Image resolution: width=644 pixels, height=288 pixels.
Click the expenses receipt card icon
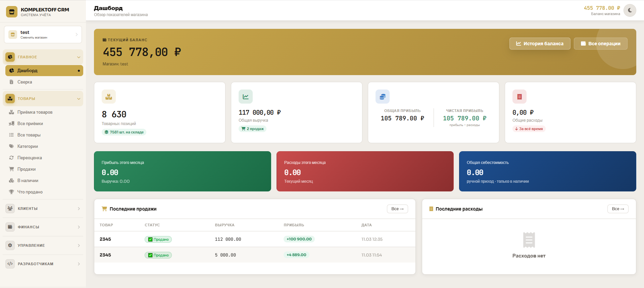(x=519, y=97)
